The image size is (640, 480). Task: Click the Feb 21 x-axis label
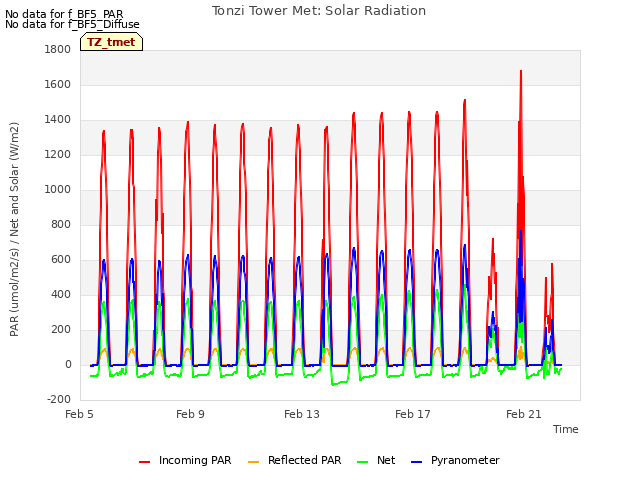[x=524, y=414]
